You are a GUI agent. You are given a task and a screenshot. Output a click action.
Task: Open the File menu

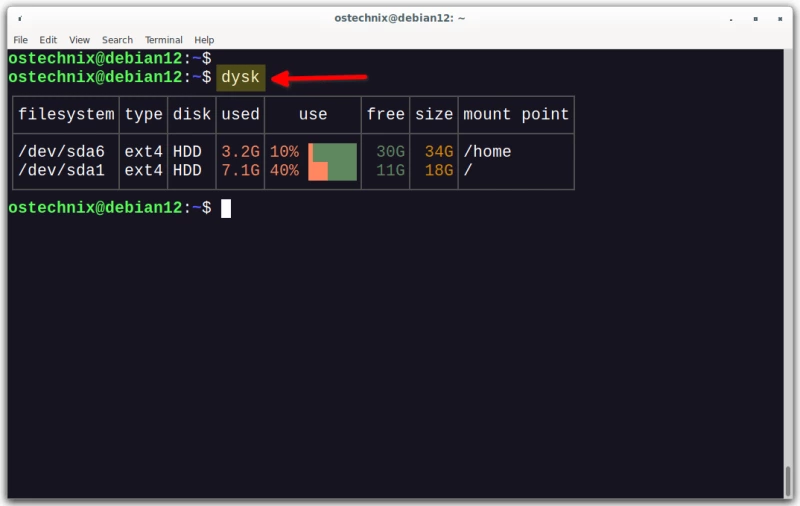pyautogui.click(x=20, y=40)
